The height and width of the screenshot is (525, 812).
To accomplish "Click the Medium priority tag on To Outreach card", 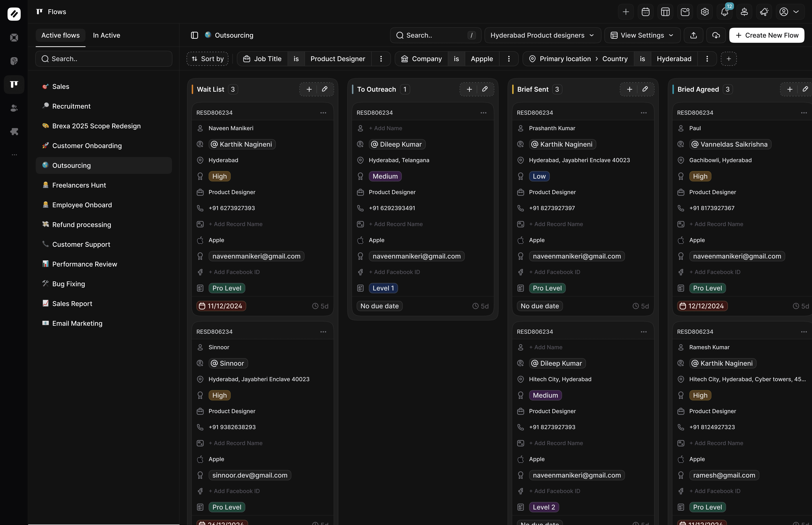I will 385,176.
